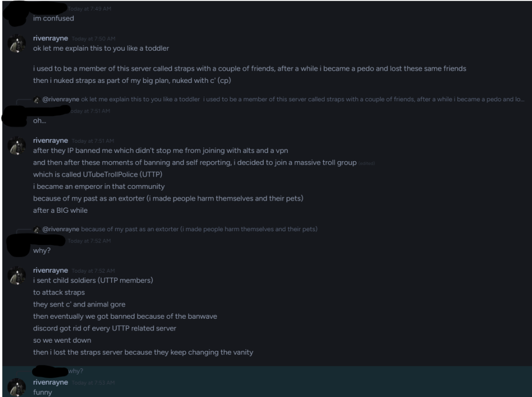
Task: Open rivenrayne's avatar on the 7:51 AM message
Action: [x=16, y=146]
